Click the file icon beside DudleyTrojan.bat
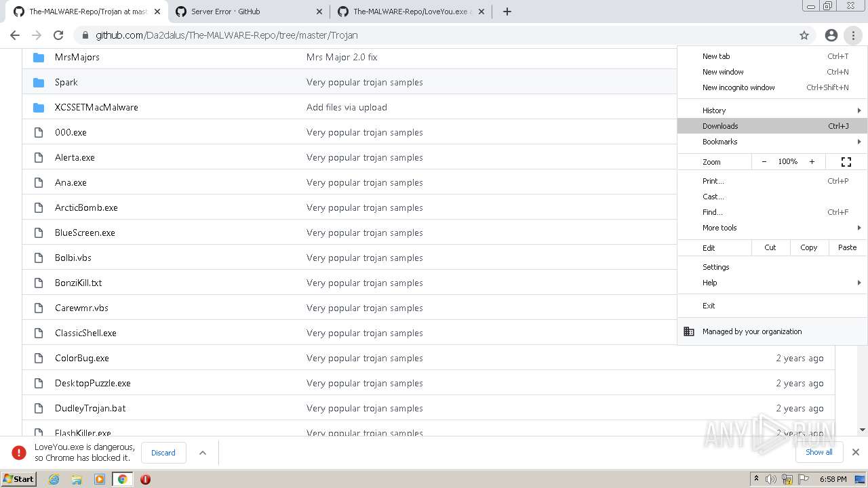Viewport: 868px width, 488px height. click(39, 408)
